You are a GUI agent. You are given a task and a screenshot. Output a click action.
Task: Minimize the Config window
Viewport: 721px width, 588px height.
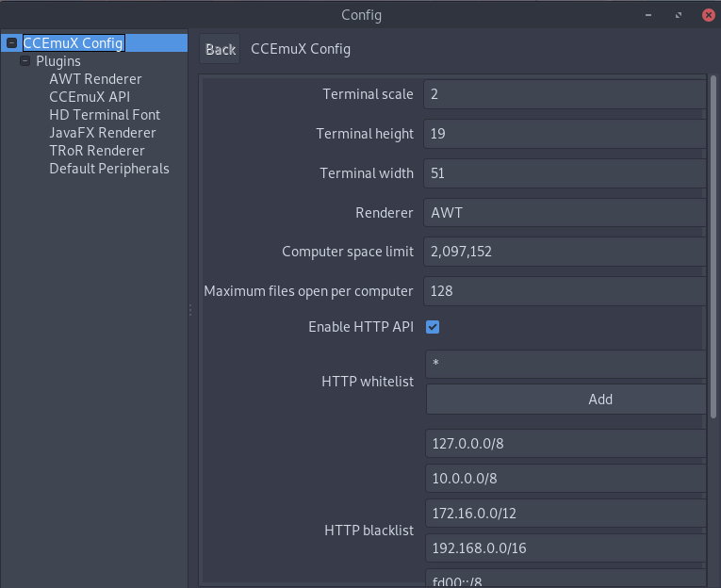click(648, 15)
